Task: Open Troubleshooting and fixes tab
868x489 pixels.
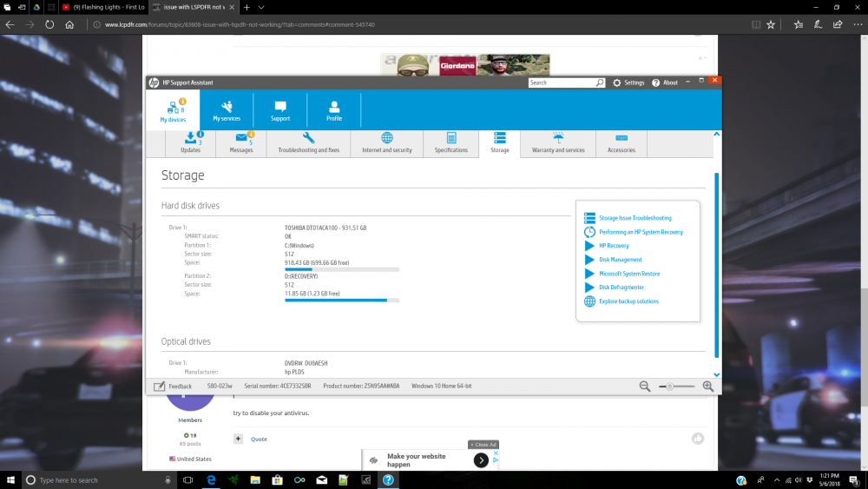Action: 308,143
